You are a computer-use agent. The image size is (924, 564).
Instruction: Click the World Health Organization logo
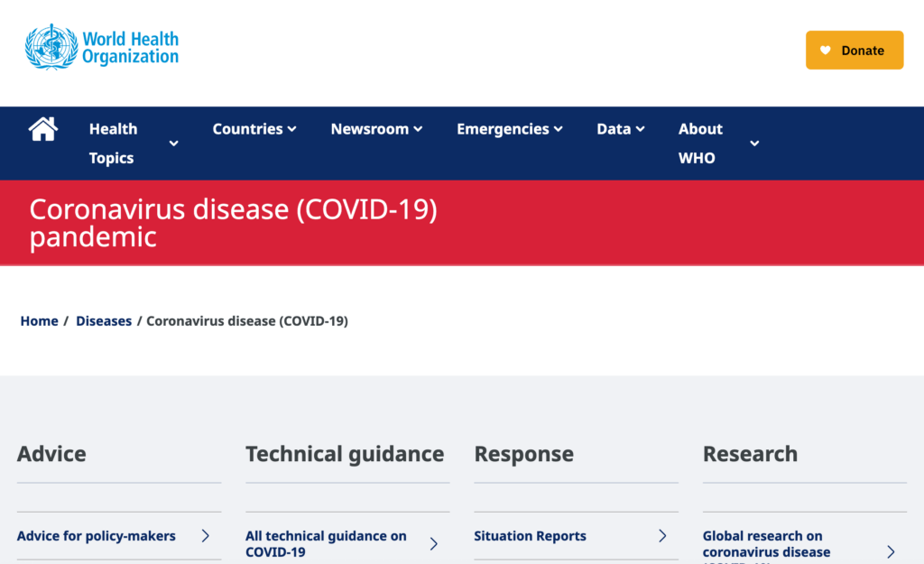point(101,47)
